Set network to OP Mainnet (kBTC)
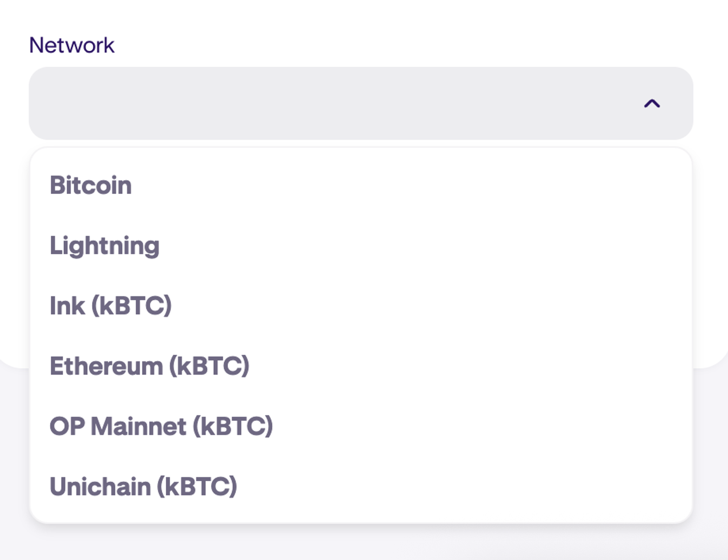 pyautogui.click(x=161, y=426)
